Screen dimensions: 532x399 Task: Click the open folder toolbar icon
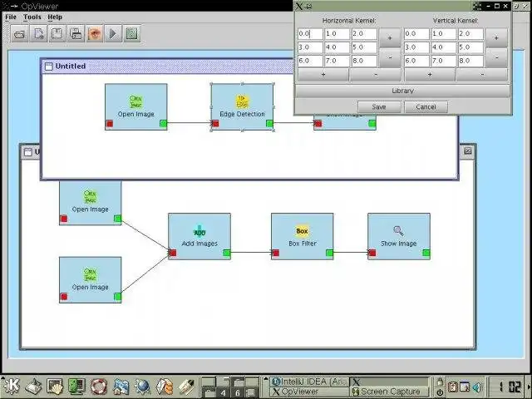pos(20,34)
